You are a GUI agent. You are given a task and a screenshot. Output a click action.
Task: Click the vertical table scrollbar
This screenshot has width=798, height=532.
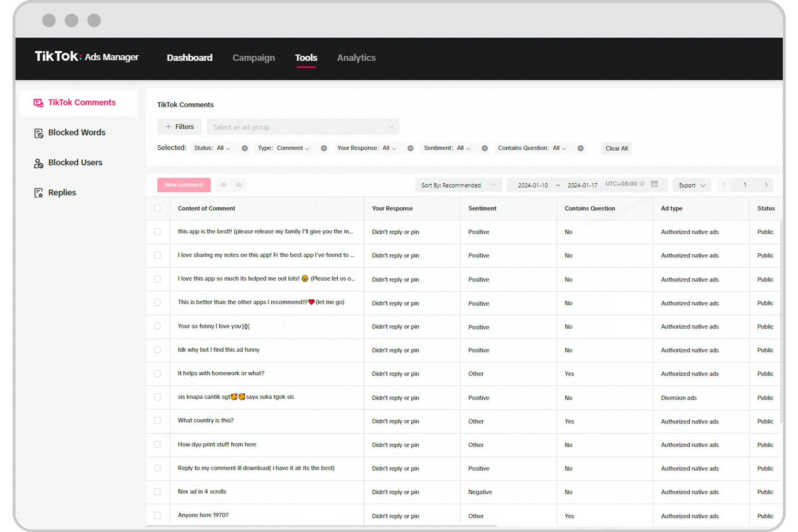(781, 321)
